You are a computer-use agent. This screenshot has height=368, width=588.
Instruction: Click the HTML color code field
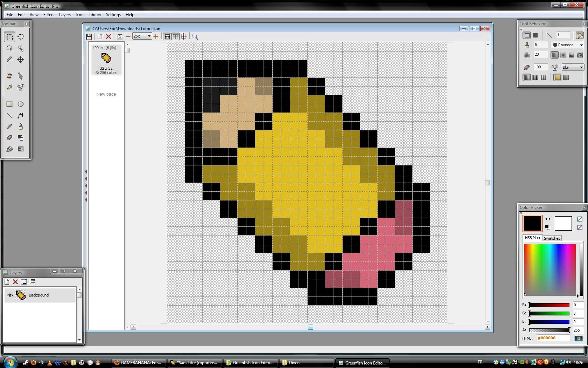553,338
